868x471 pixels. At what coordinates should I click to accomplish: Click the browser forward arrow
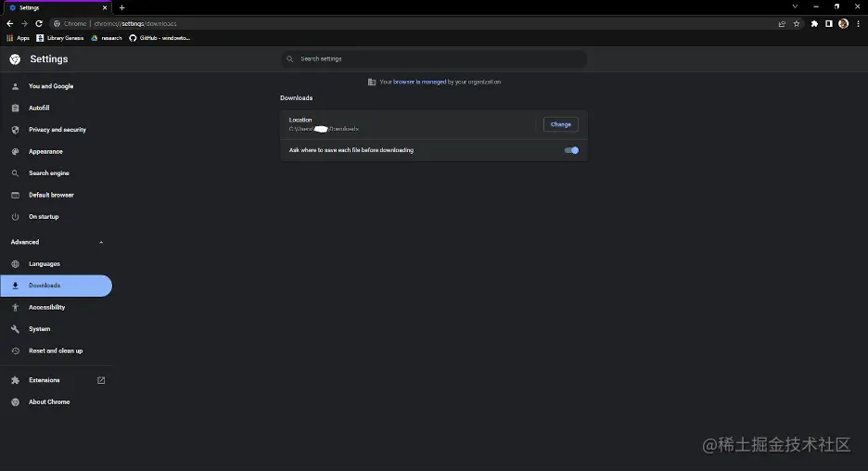click(x=24, y=24)
